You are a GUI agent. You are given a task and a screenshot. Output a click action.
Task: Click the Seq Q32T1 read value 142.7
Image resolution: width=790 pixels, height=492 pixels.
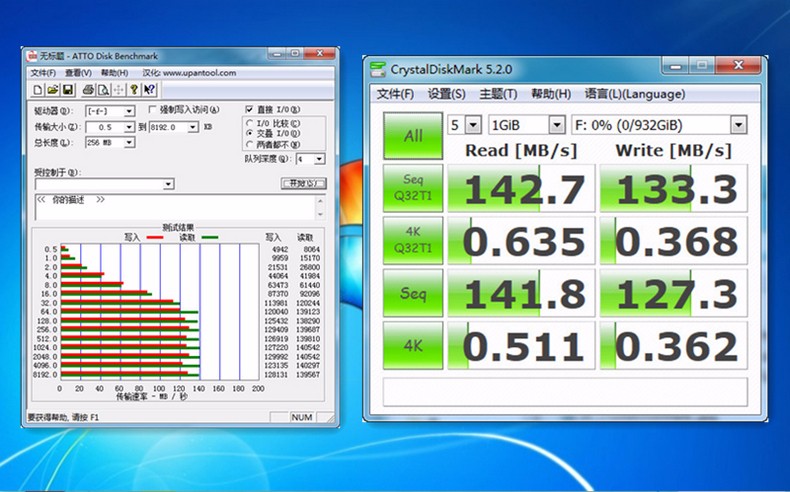pyautogui.click(x=521, y=188)
